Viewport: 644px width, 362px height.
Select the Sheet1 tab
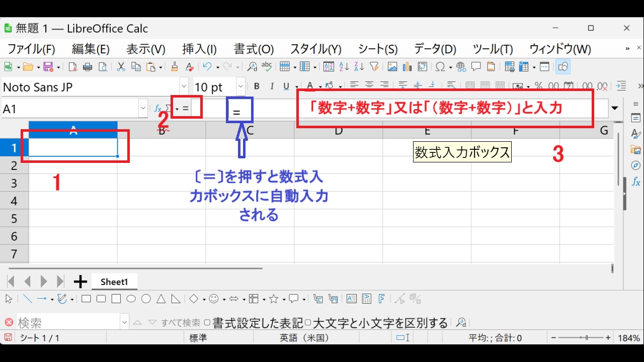(x=114, y=282)
